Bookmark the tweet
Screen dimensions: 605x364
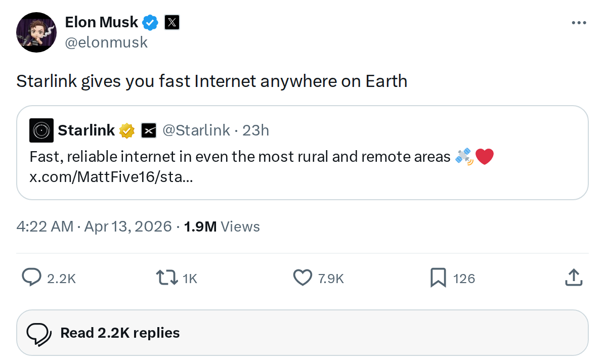(x=438, y=278)
